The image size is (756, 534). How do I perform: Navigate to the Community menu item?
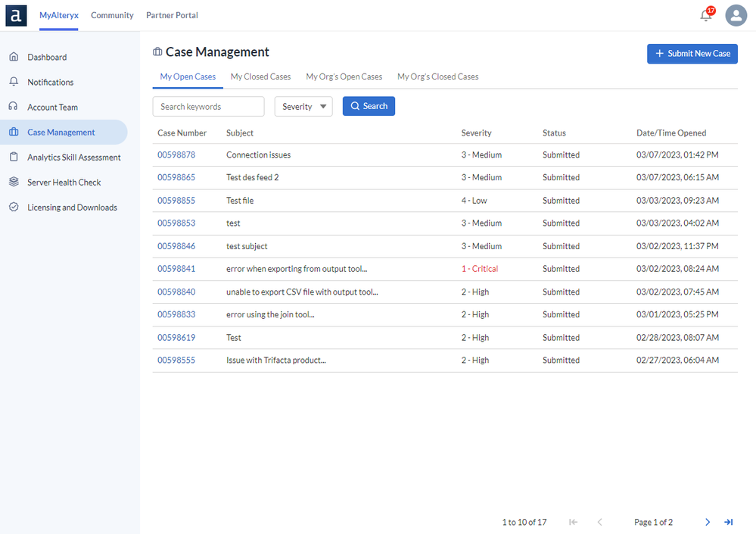tap(112, 15)
